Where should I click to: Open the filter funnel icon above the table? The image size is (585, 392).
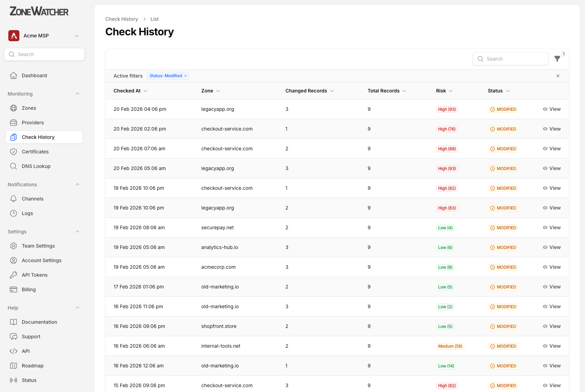pyautogui.click(x=557, y=59)
